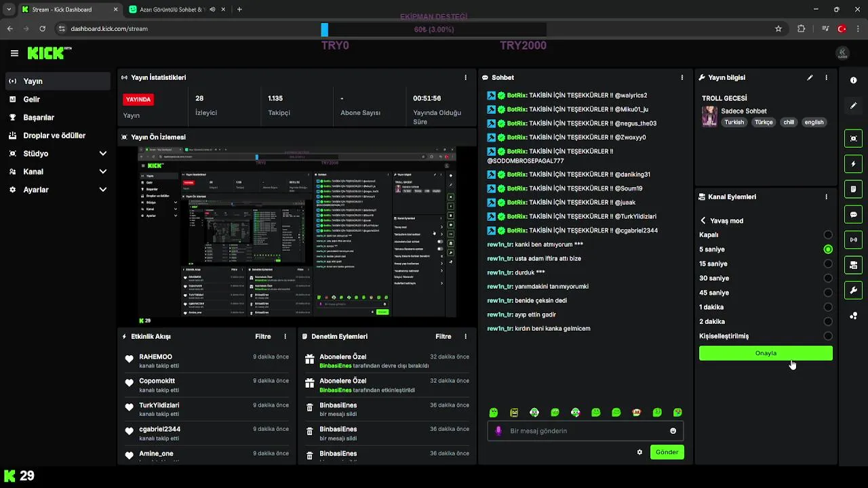
Task: Toggle the chat bubble icon in the right sidebar
Action: [x=853, y=214]
